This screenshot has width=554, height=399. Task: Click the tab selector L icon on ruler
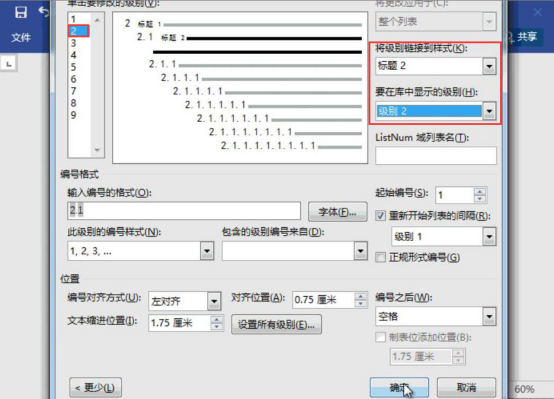[x=9, y=64]
